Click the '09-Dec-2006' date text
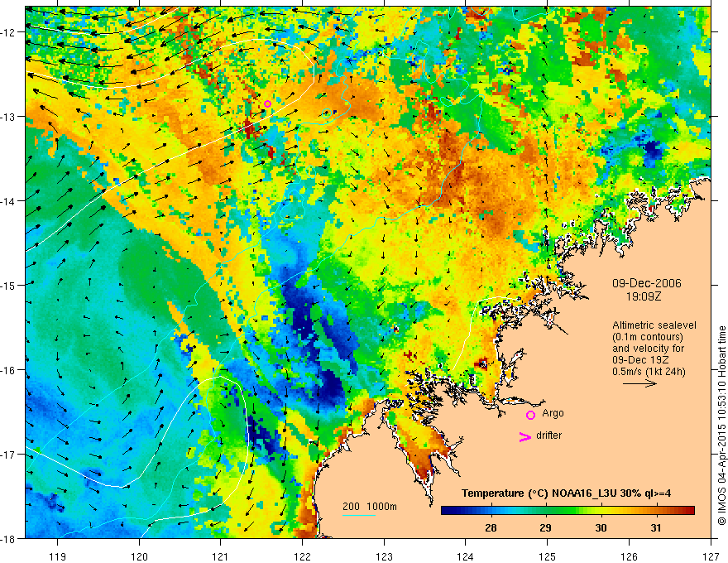 pyautogui.click(x=646, y=283)
